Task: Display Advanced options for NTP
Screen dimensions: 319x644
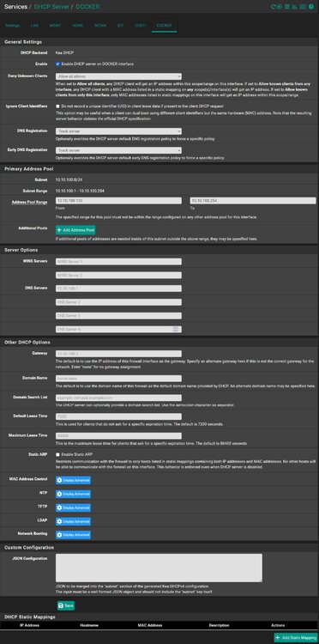Action: pos(73,494)
